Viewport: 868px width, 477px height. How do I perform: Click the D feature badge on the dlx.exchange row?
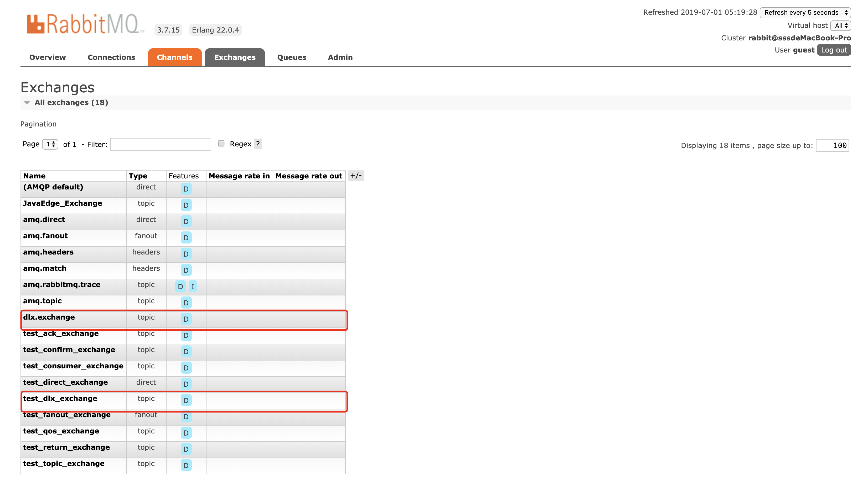pos(186,319)
